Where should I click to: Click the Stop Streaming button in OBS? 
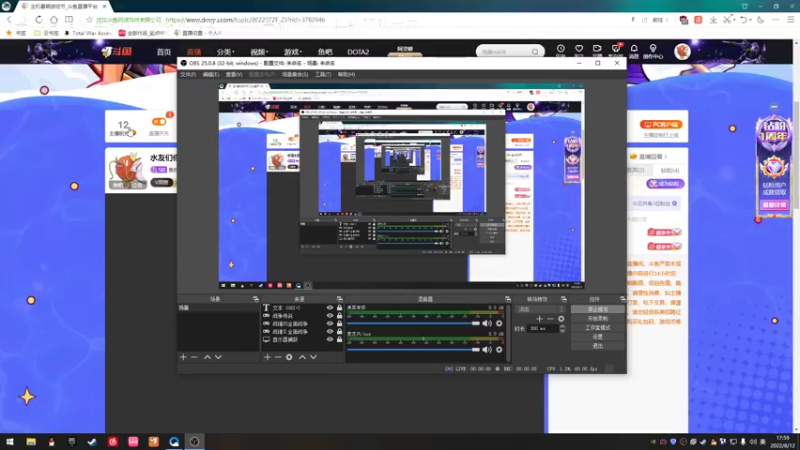[597, 309]
